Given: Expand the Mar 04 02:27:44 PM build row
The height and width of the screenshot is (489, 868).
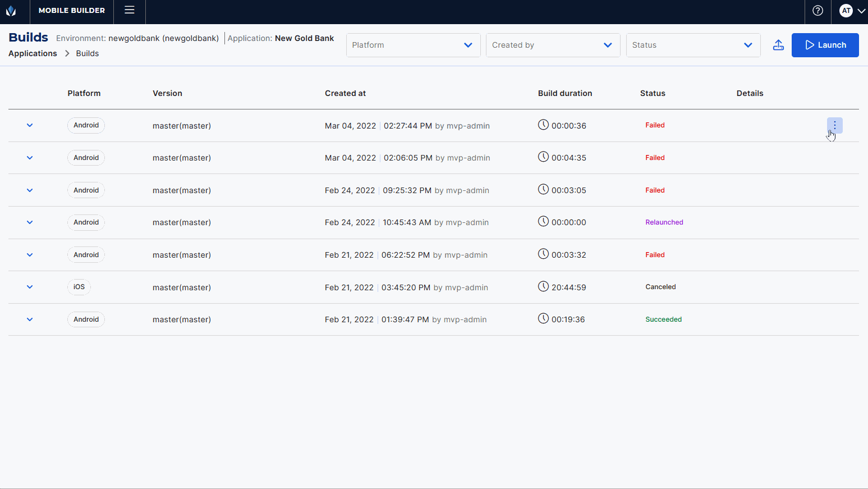Looking at the screenshot, I should (x=30, y=125).
